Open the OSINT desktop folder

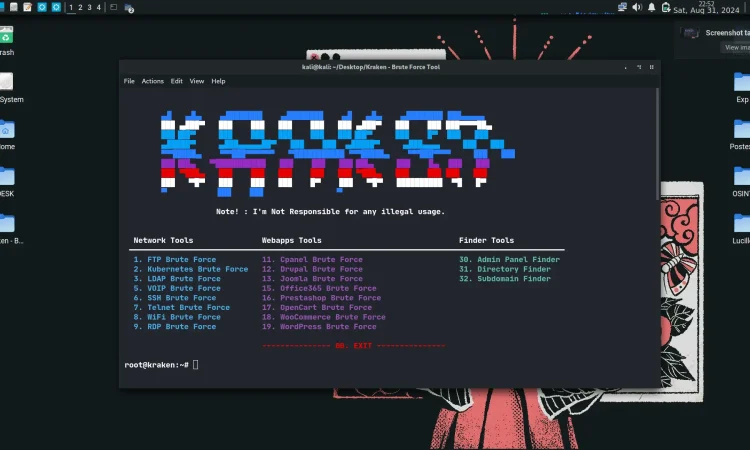coord(741,182)
